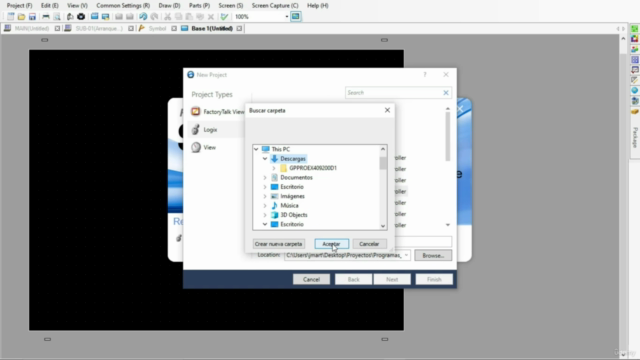The height and width of the screenshot is (360, 640).
Task: Click the New Project list scroll-up arrow
Action: pos(448,109)
